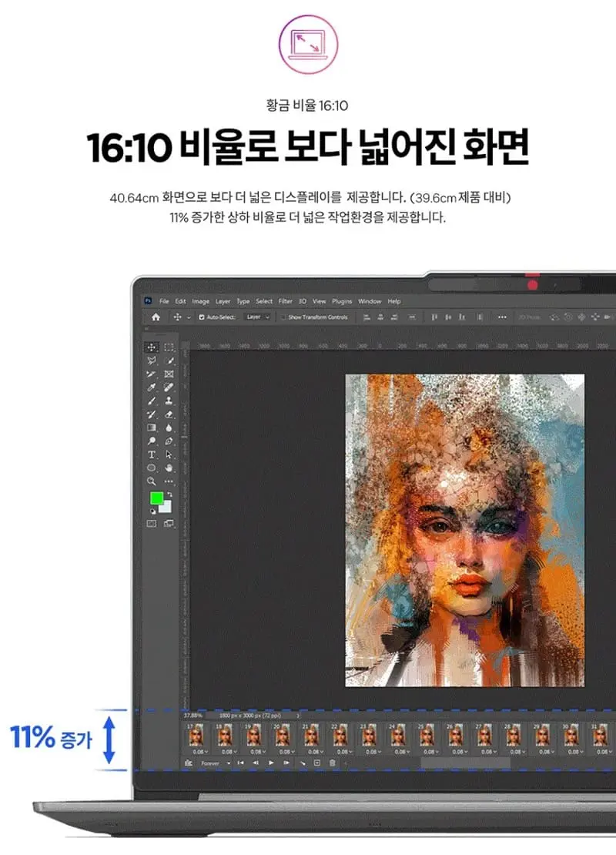This screenshot has height=855, width=616.
Task: Open the Filter menu
Action: click(x=286, y=301)
